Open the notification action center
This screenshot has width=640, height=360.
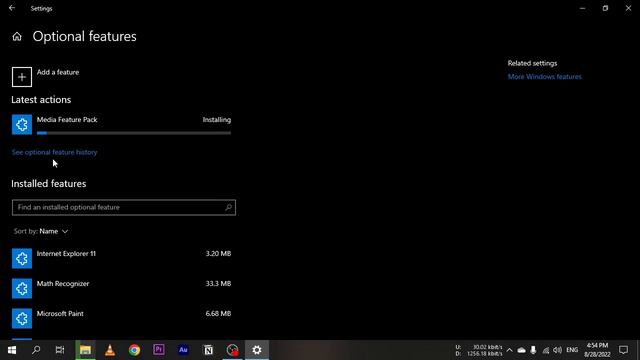tap(623, 350)
